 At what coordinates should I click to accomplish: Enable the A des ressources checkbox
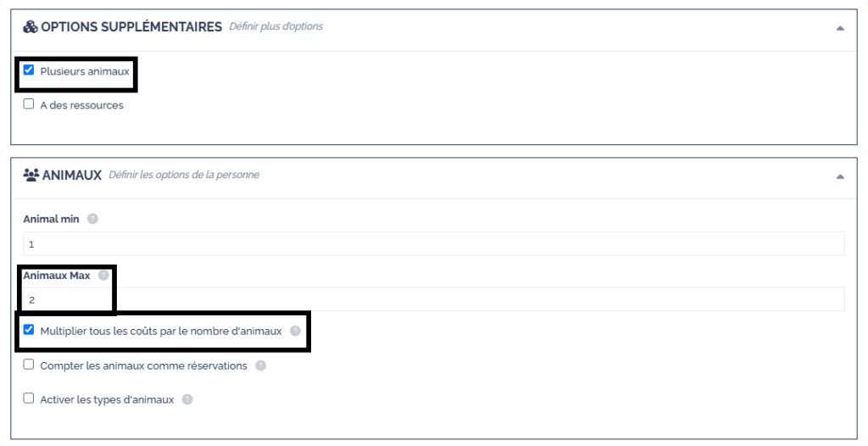(x=29, y=104)
